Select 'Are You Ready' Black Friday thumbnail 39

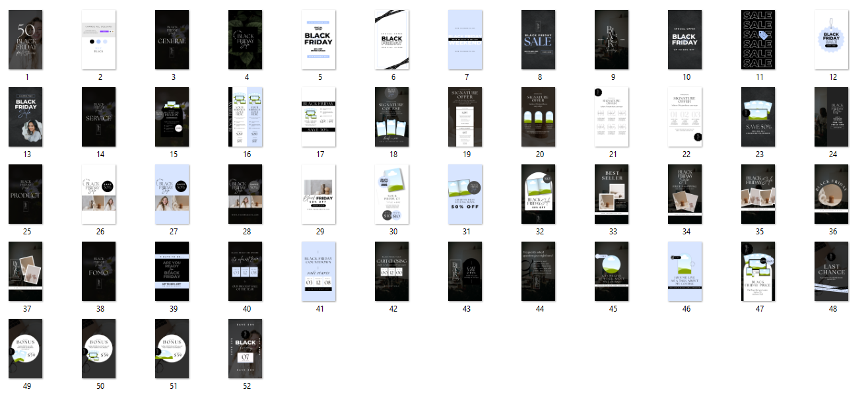point(172,271)
